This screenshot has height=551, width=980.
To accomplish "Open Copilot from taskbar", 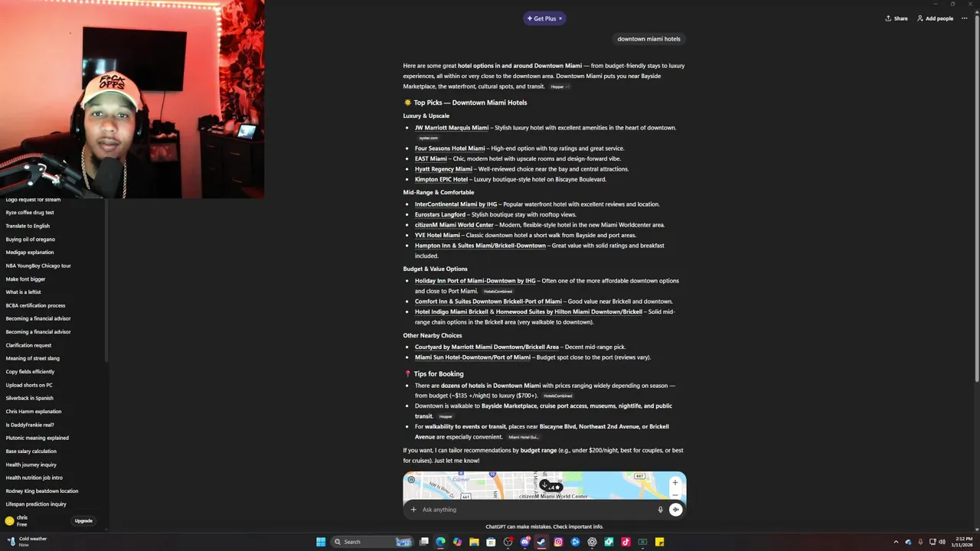I will click(x=457, y=542).
